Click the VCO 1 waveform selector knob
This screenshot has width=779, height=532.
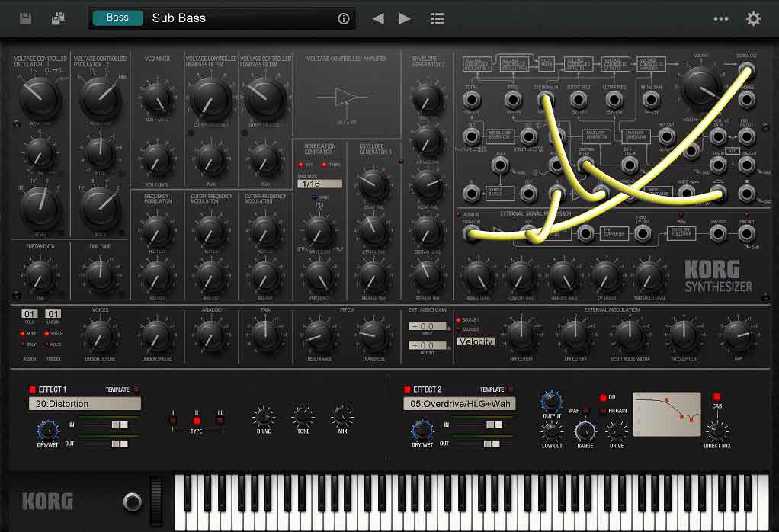[x=40, y=98]
